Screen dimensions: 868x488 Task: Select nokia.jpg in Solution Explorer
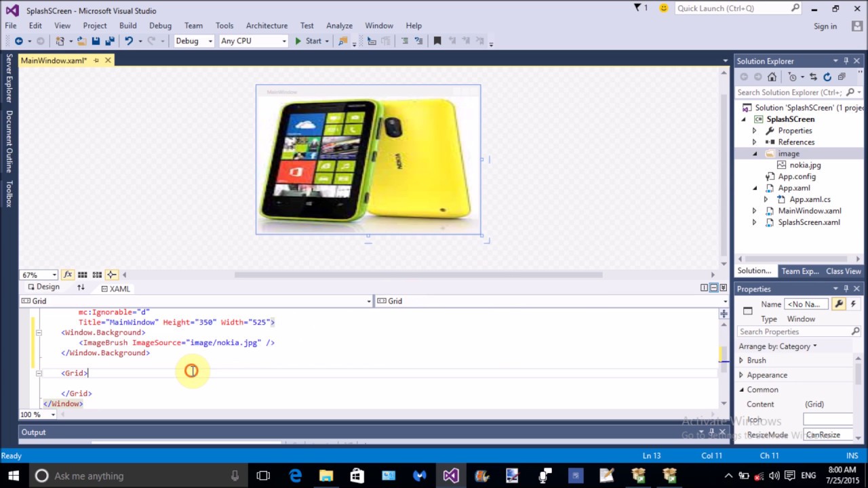[x=805, y=165]
